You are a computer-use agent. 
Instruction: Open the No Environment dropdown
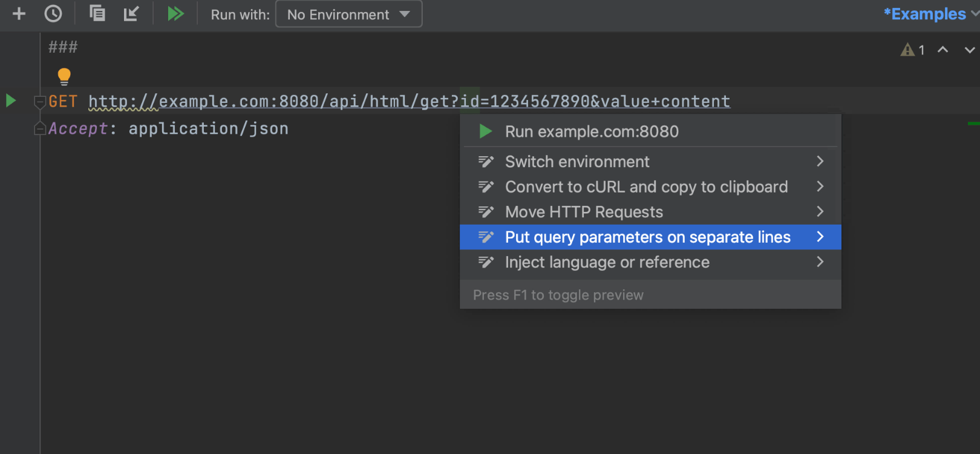[x=348, y=15]
